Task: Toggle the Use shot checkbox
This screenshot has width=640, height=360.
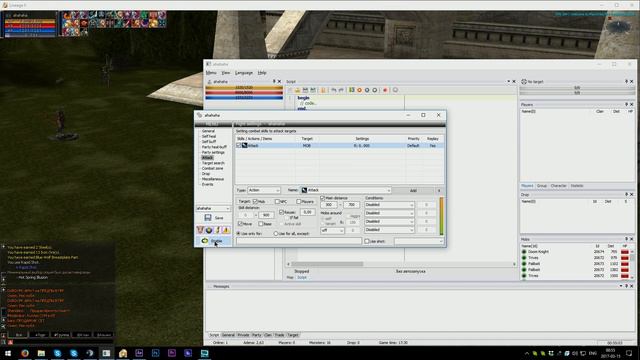Action: point(367,241)
